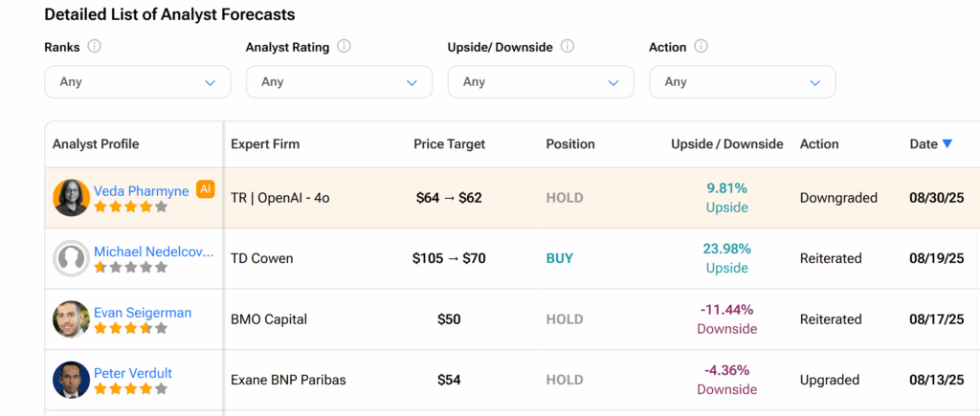The height and width of the screenshot is (416, 980).
Task: Open Evan Seigerman's analyst profile
Action: 143,312
